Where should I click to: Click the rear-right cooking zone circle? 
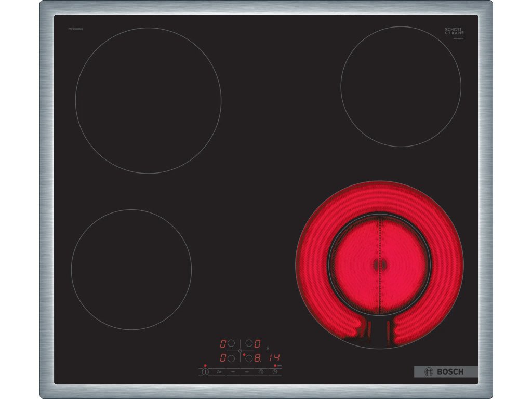[401, 86]
